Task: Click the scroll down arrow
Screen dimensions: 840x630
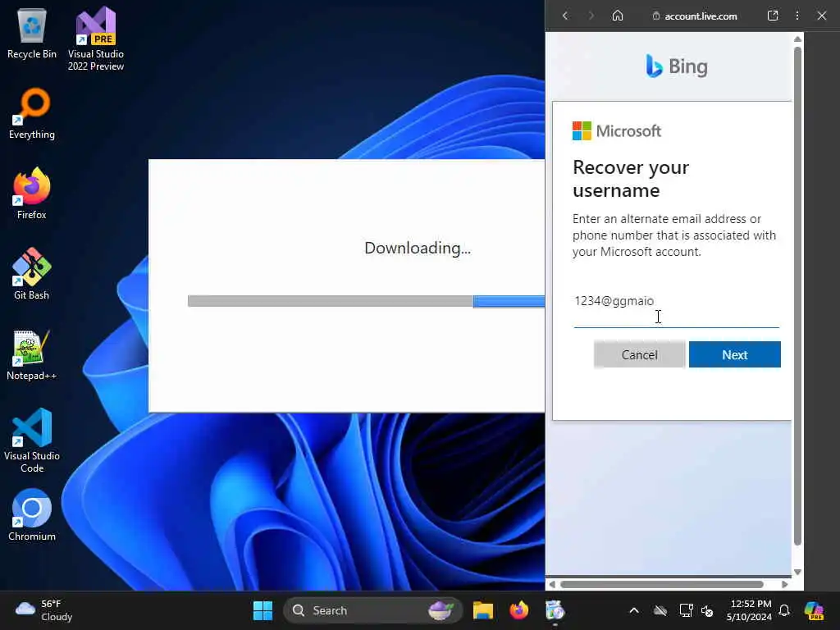Action: click(797, 572)
